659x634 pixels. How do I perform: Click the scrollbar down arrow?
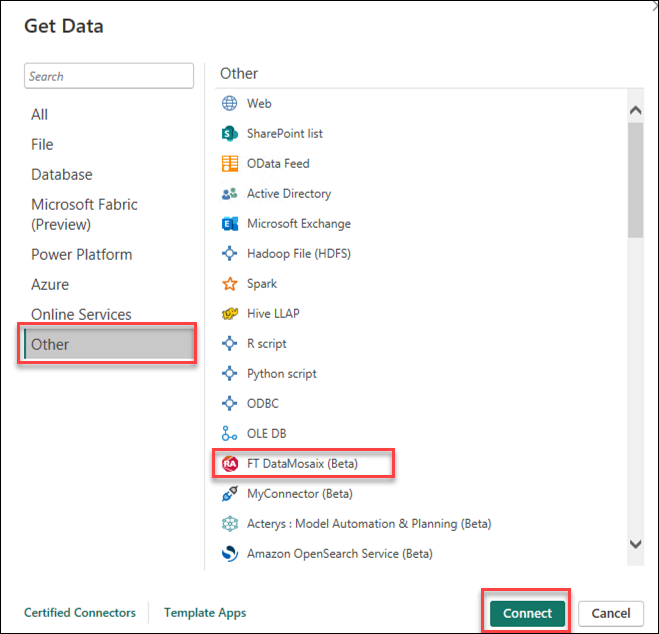635,543
